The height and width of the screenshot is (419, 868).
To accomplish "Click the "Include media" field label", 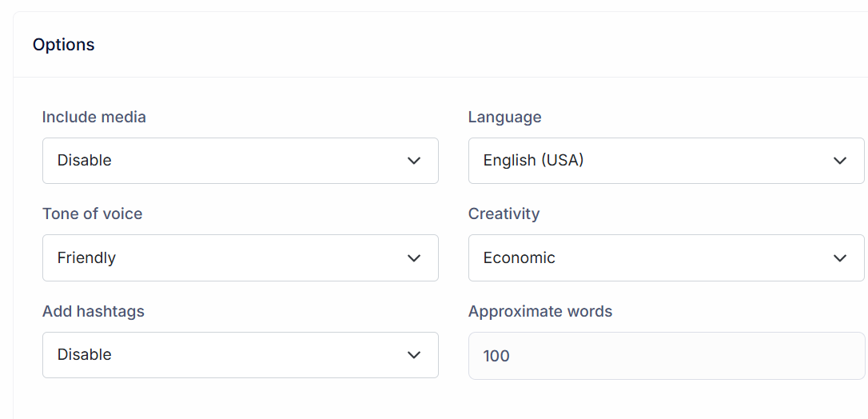I will 94,118.
